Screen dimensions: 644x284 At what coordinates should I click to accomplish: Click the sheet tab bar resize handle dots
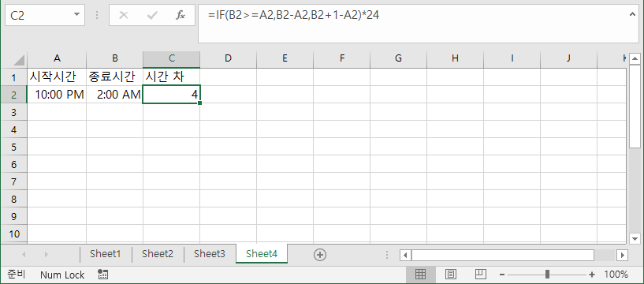point(386,256)
